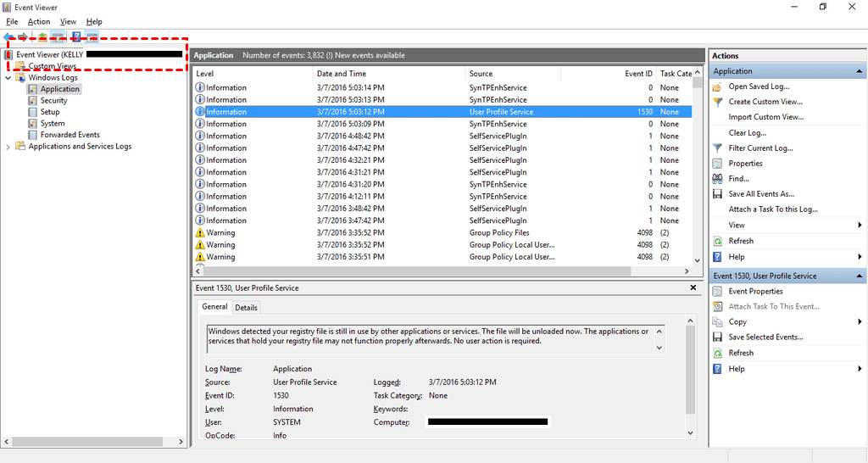
Task: Click the Security log icon in tree
Action: (33, 100)
